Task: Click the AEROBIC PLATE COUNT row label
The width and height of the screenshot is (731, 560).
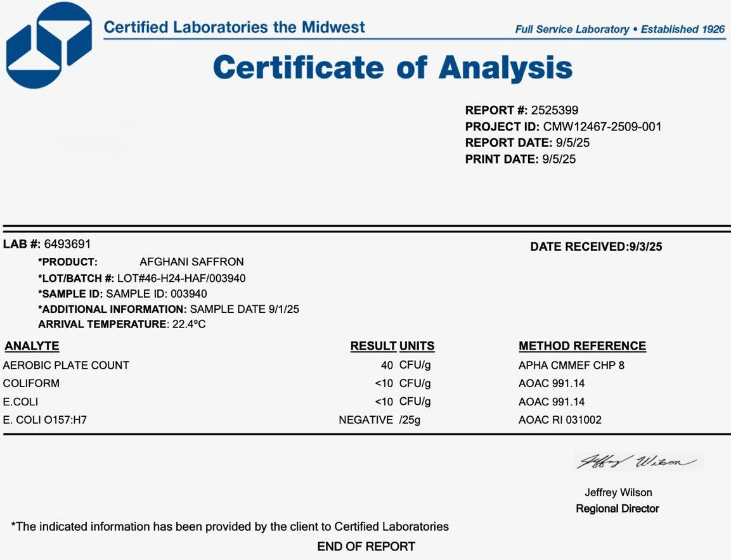Action: tap(66, 366)
